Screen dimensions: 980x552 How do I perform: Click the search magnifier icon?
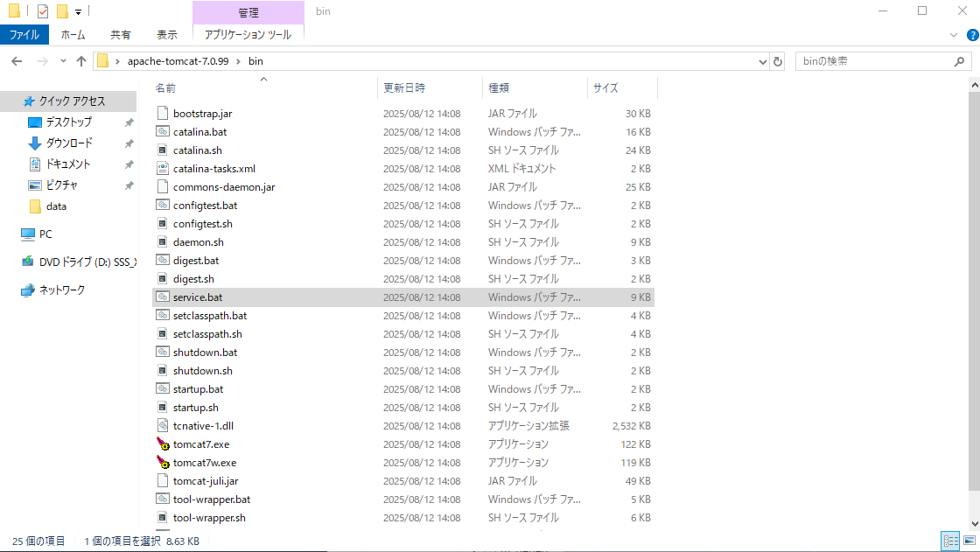[x=959, y=61]
